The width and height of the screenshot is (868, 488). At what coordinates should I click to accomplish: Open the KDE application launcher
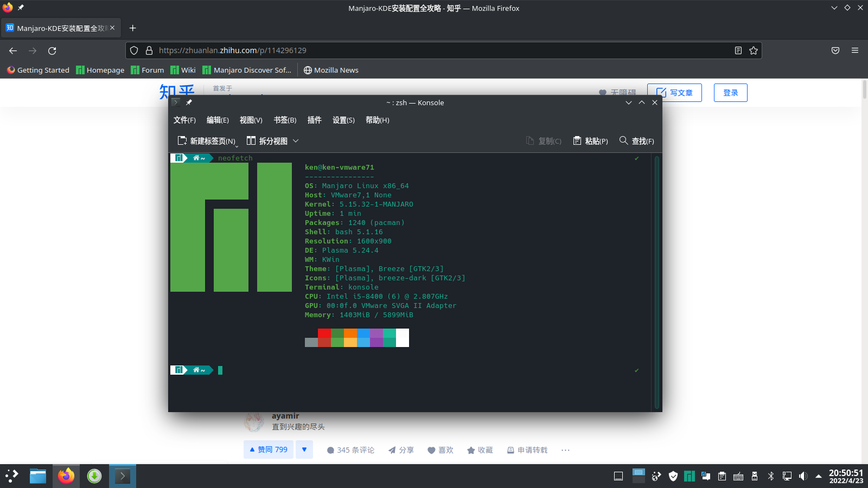[12, 476]
